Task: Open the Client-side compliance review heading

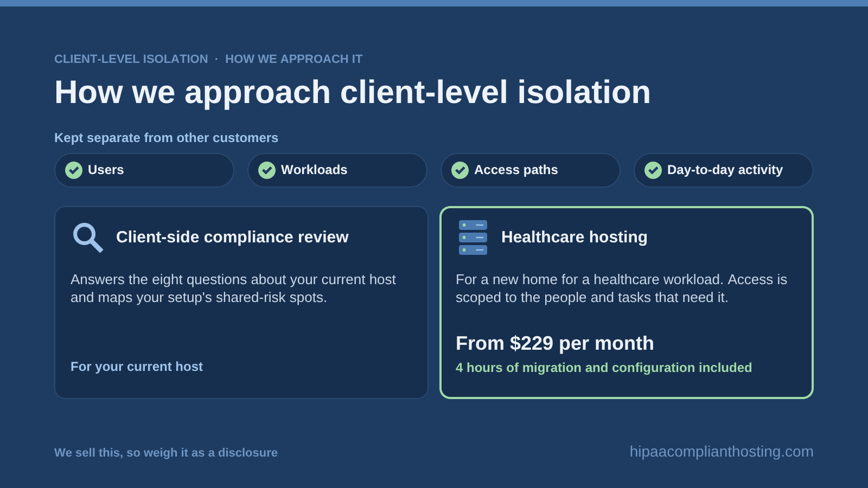Action: 232,237
